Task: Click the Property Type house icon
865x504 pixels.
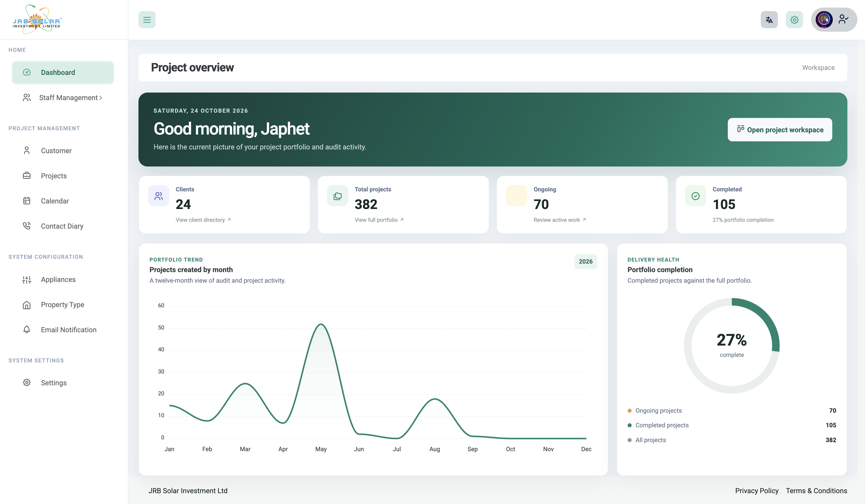Action: (x=27, y=305)
